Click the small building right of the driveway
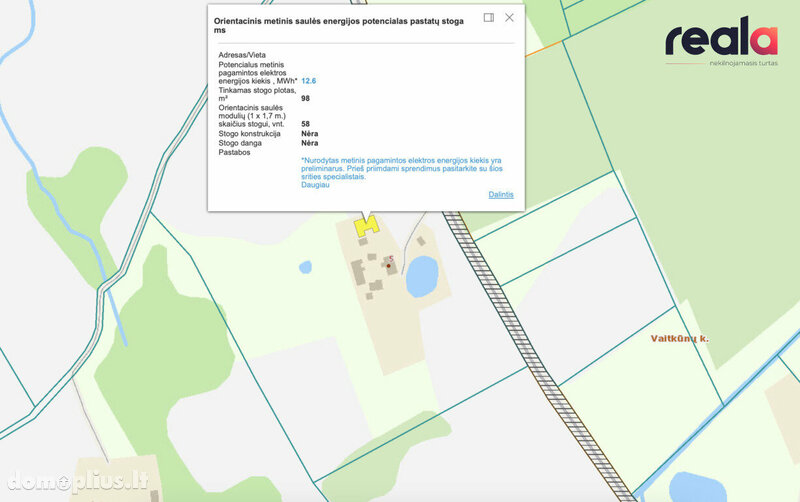 point(421,241)
